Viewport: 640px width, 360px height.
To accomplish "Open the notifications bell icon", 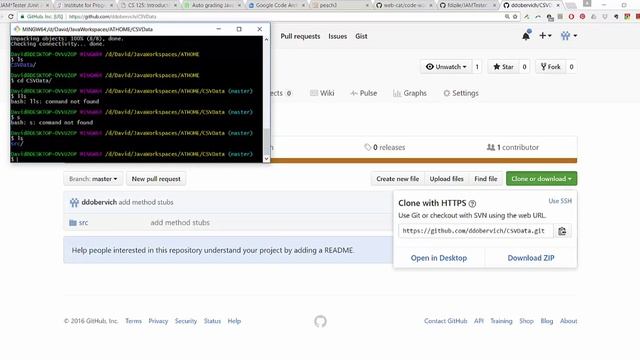I will tap(526, 36).
